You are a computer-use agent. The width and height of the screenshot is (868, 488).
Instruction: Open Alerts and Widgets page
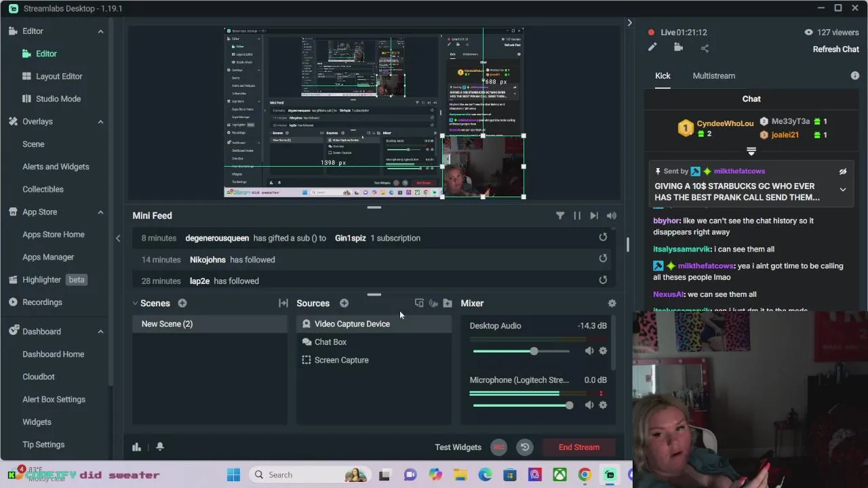tap(56, 167)
